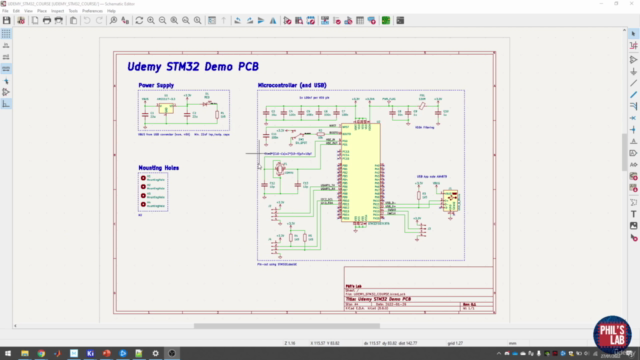Select the Add Text tool
The image size is (640, 360).
(x=633, y=214)
